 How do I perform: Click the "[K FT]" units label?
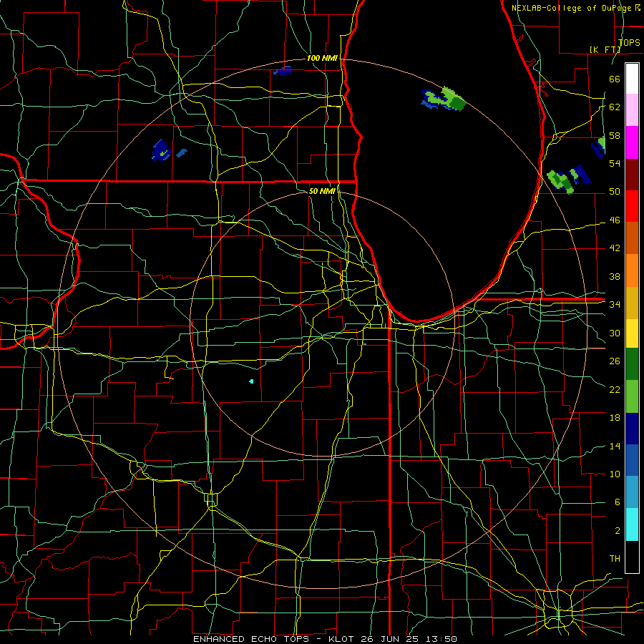(x=605, y=49)
